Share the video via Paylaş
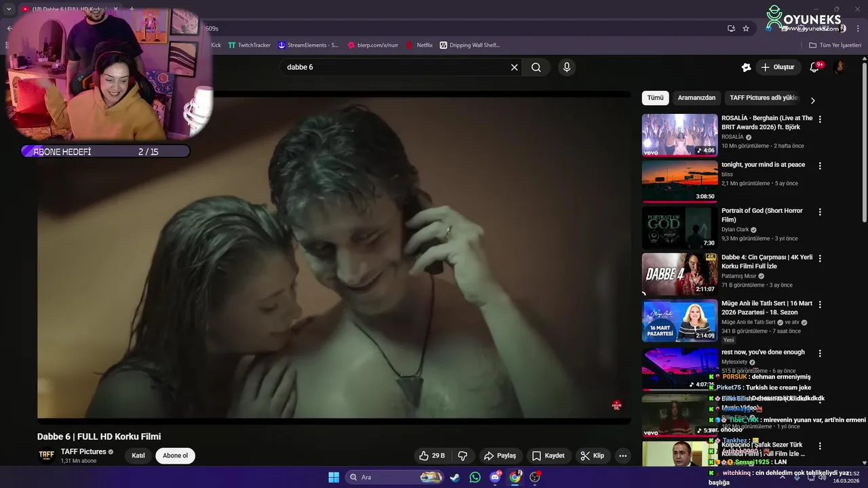This screenshot has height=488, width=868. (499, 455)
